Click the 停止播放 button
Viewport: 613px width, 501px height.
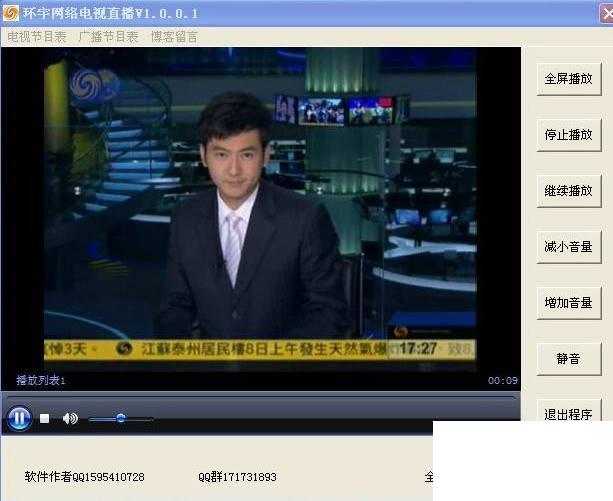tap(569, 135)
